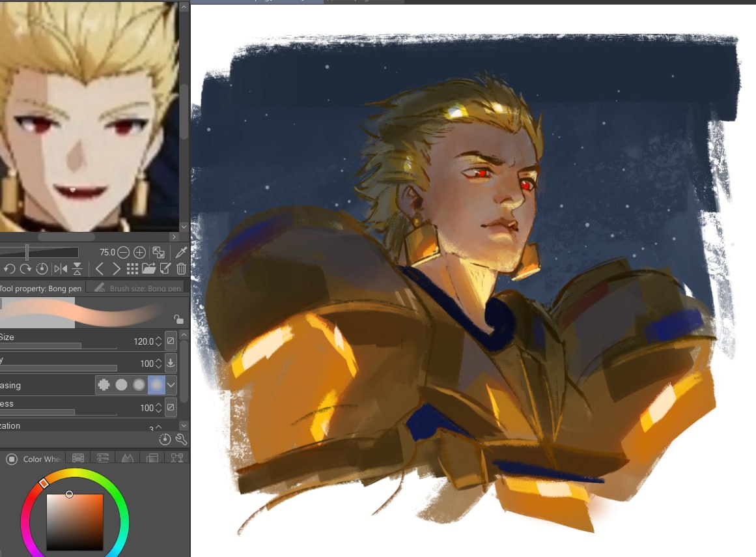Viewport: 756px width, 557px height.
Task: Enable Sub View eyedropper auto-switch
Action: click(181, 252)
